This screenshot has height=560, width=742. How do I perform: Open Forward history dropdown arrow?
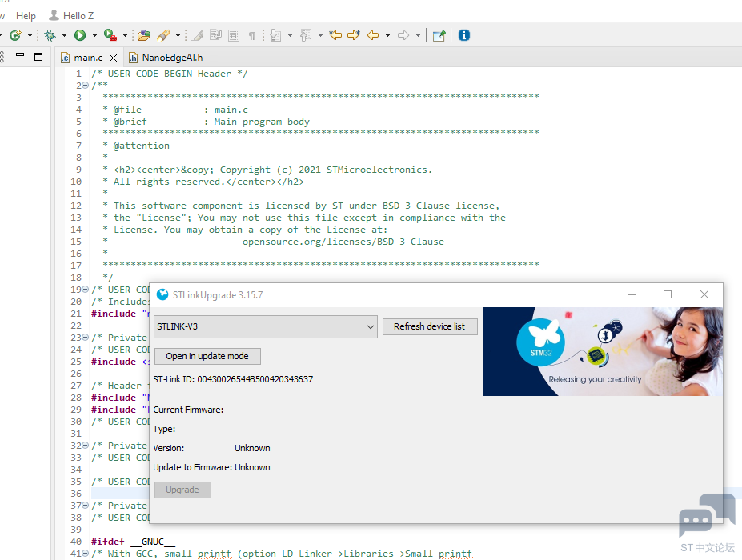tap(418, 35)
